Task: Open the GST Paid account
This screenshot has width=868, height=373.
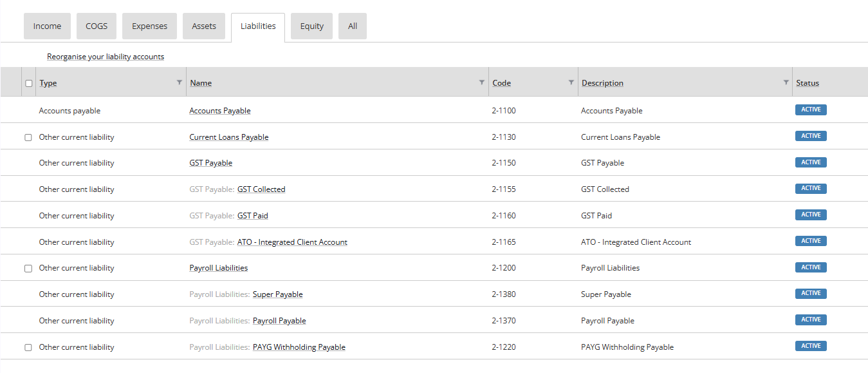Action: pos(253,216)
